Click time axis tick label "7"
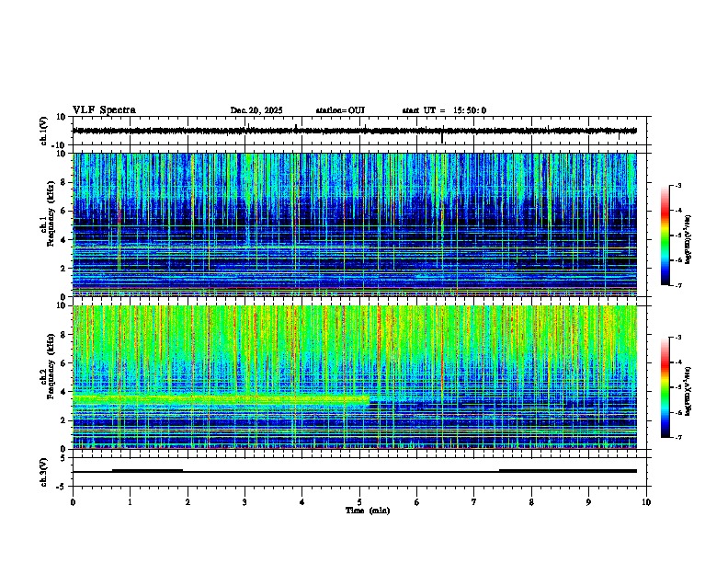This screenshot has height=563, width=728. point(474,502)
